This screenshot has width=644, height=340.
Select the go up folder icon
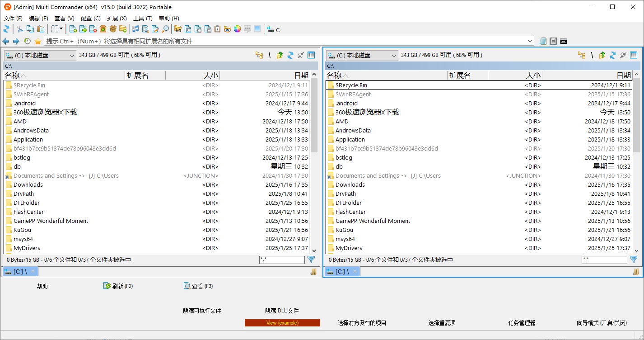(x=279, y=55)
